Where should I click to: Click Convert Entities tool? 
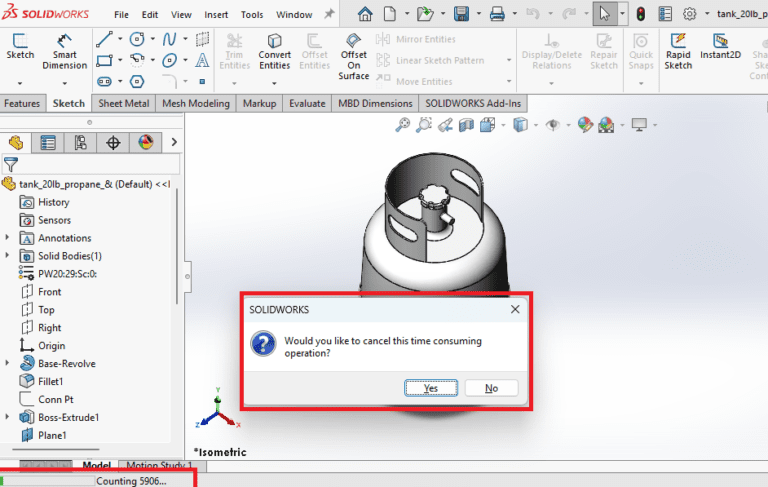[x=274, y=52]
